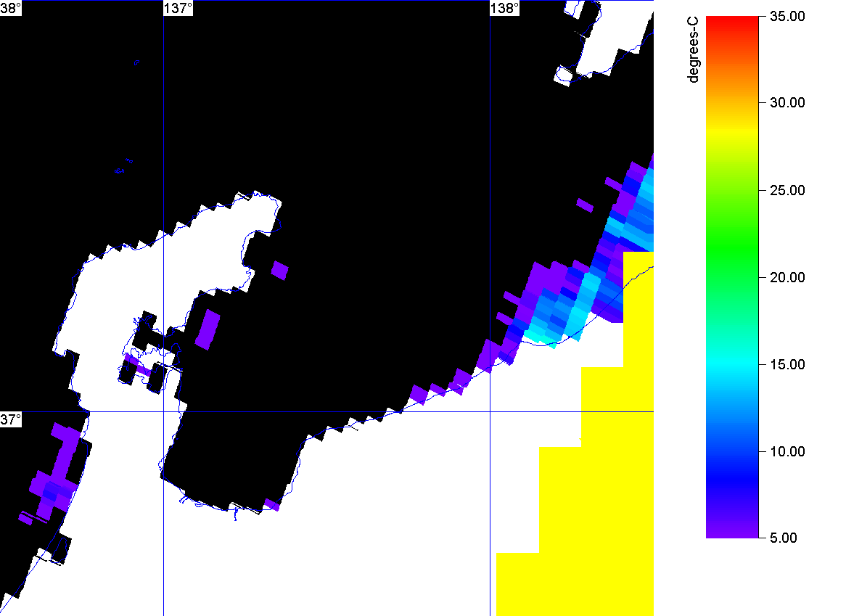The width and height of the screenshot is (846, 616).
Task: Click the degrees-C colorbar unit label
Action: click(x=693, y=49)
